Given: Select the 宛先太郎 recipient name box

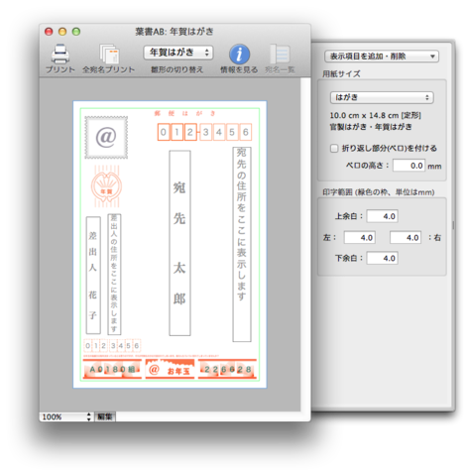Looking at the screenshot, I should (x=179, y=243).
